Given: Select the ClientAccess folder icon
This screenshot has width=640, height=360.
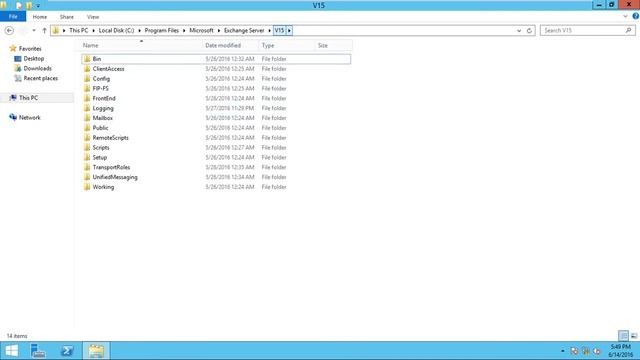Looking at the screenshot, I should (x=87, y=69).
